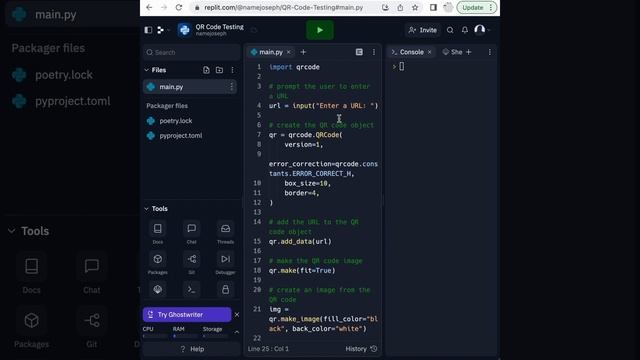Click the Packager files heading
The image size is (640, 360).
(167, 106)
